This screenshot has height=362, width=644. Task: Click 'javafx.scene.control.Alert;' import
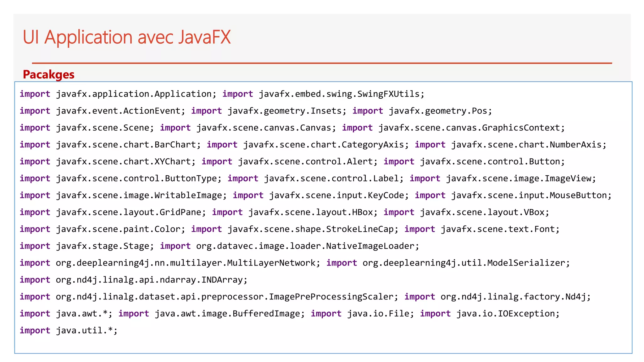pyautogui.click(x=308, y=162)
